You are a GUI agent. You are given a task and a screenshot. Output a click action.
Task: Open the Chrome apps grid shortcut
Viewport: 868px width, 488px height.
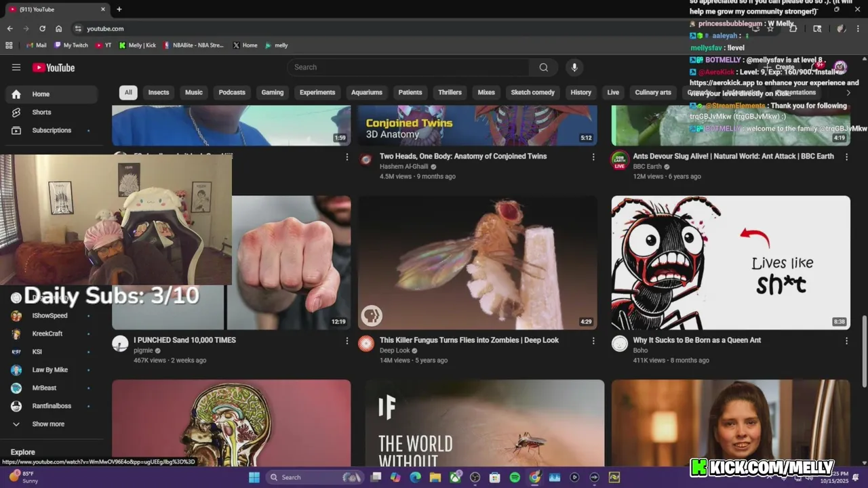tap(9, 45)
